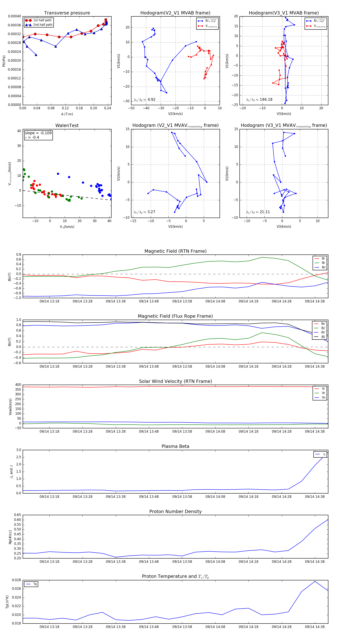Screen dimensions: 351x644
Task: Click the 'βp and β' y-axis label
Action: tap(11, 472)
